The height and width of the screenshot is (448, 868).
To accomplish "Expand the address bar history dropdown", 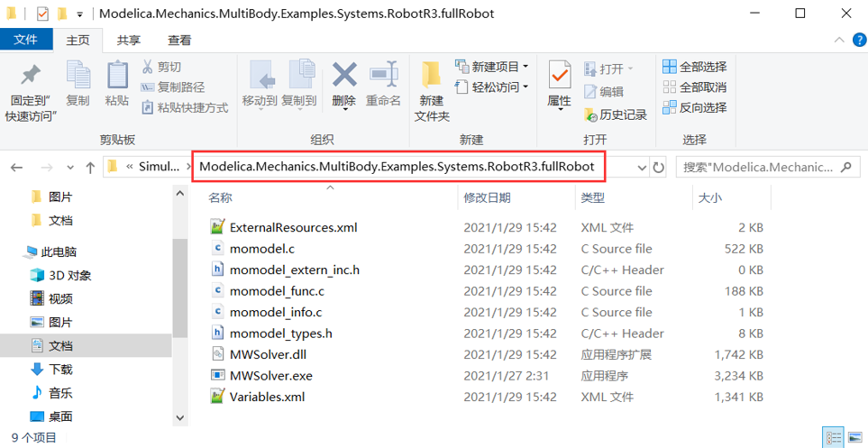I will [x=642, y=168].
